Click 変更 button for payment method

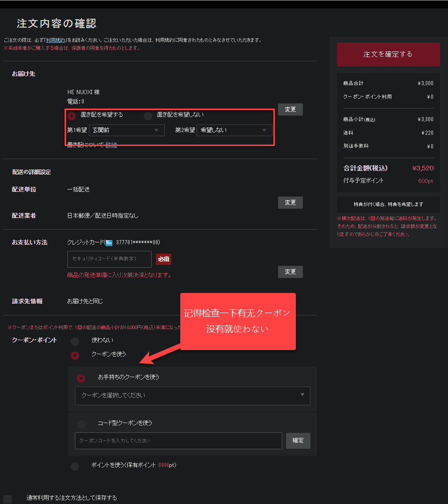pos(290,272)
